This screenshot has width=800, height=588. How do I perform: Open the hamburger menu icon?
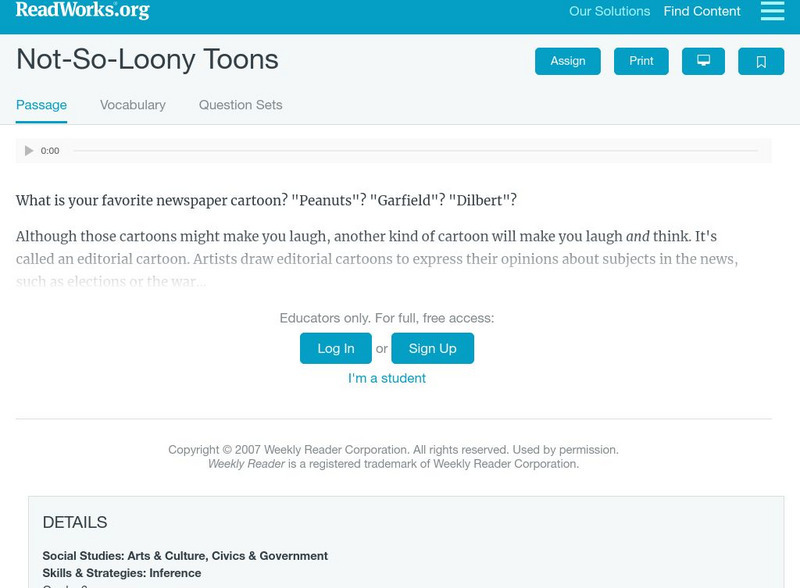tap(772, 11)
